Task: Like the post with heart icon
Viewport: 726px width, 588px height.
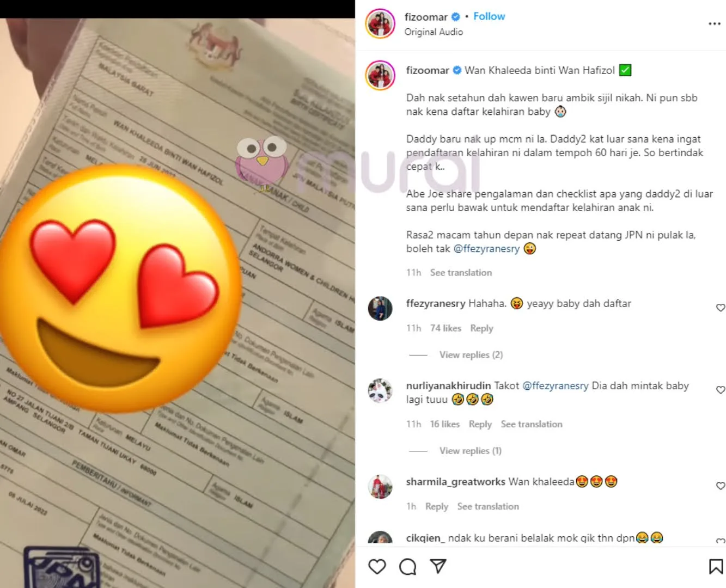Action: (377, 567)
